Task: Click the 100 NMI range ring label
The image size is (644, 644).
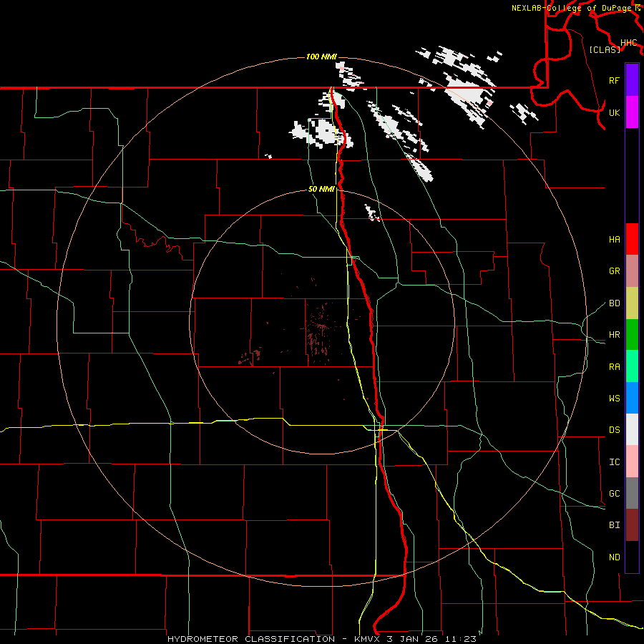Action: (x=321, y=57)
